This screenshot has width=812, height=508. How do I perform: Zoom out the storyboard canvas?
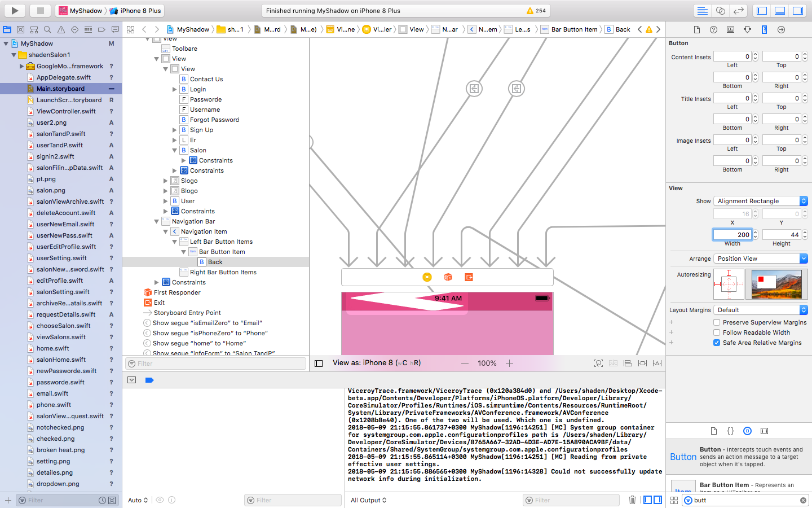(465, 364)
